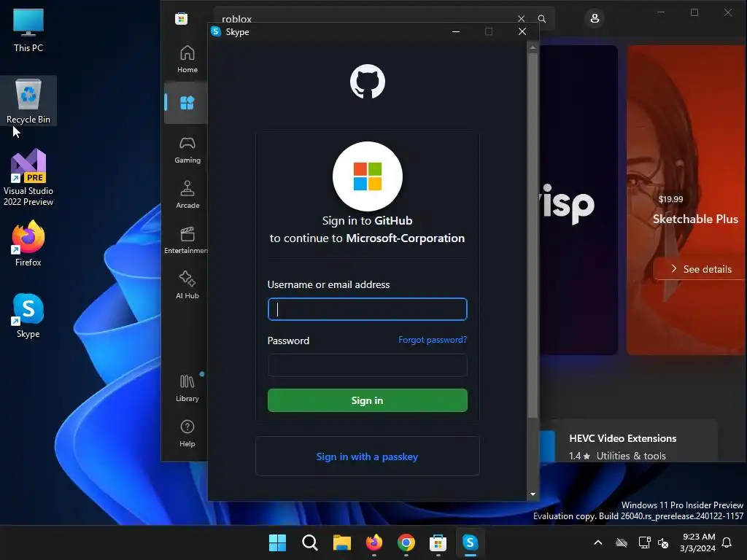Select This PC desktop icon
The image size is (747, 560).
tap(28, 30)
